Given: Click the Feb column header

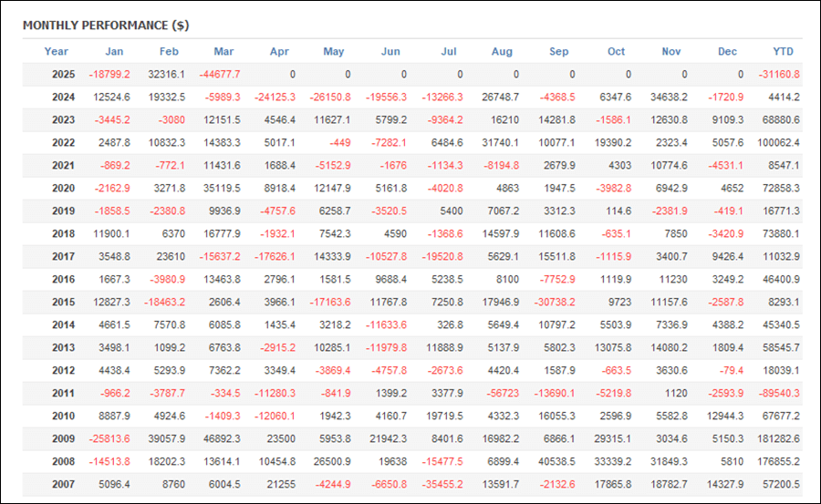Looking at the screenshot, I should [x=169, y=51].
